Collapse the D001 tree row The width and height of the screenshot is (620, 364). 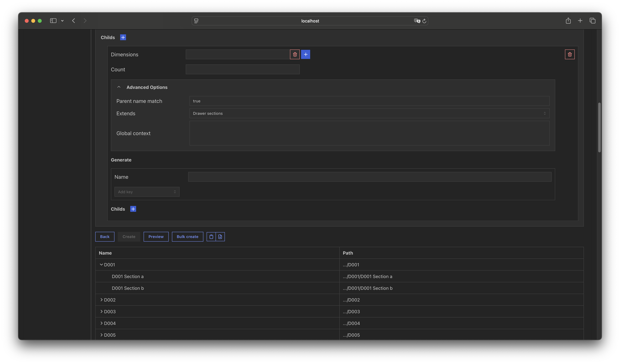pos(101,265)
